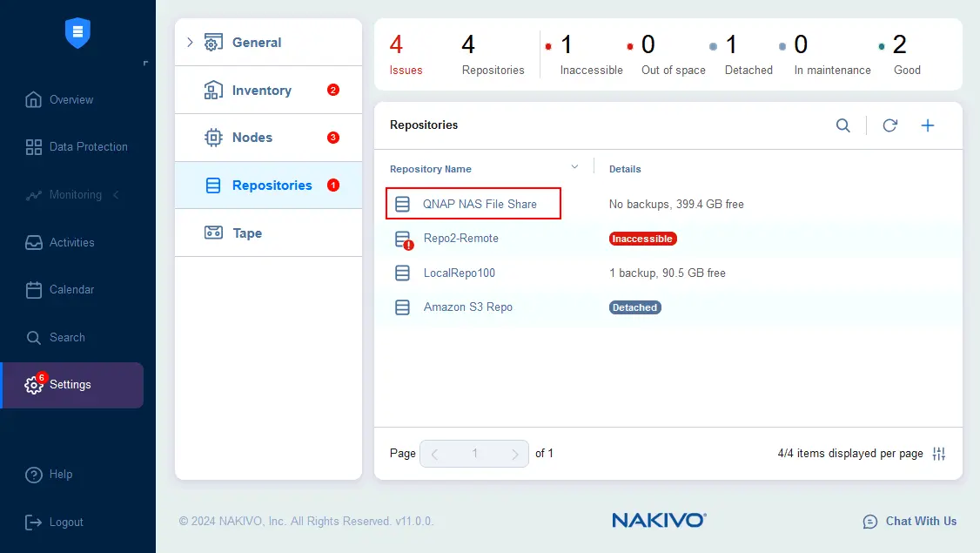Click the Data Protection grid icon

point(34,147)
